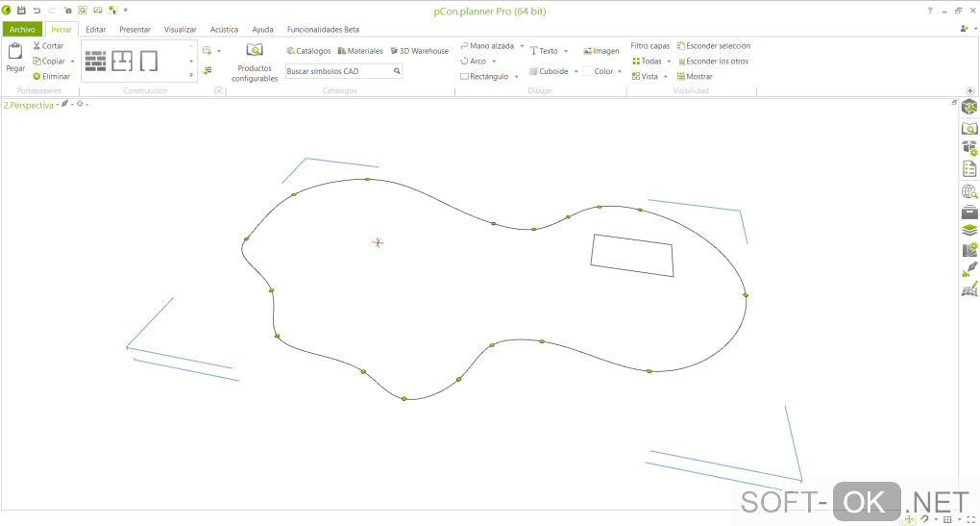Image resolution: width=980 pixels, height=526 pixels.
Task: Click the help question mark
Action: [x=930, y=11]
